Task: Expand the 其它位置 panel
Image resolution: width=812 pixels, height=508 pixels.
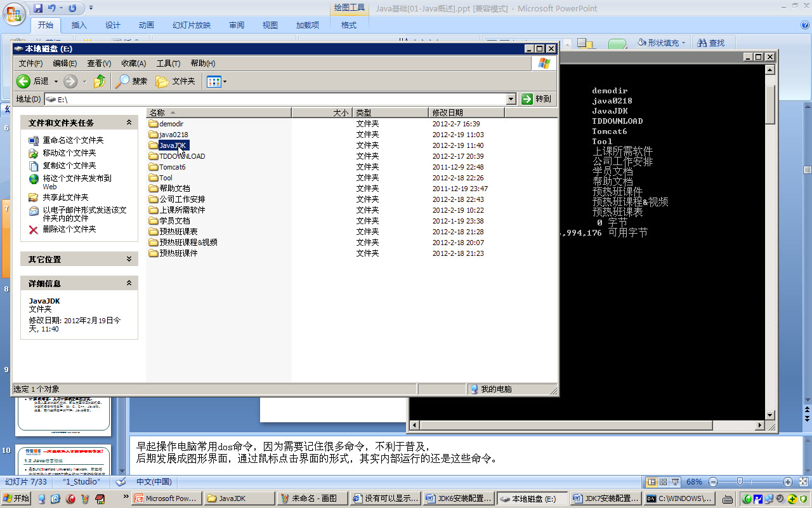Action: (129, 259)
